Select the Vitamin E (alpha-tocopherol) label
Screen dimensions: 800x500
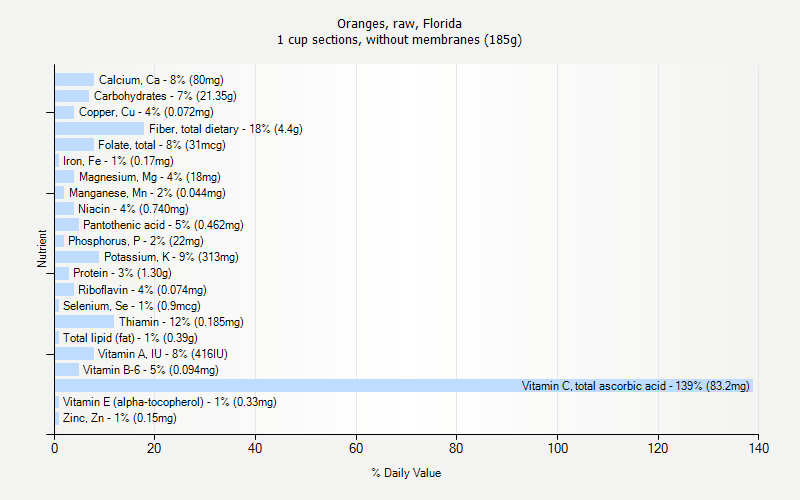click(169, 402)
